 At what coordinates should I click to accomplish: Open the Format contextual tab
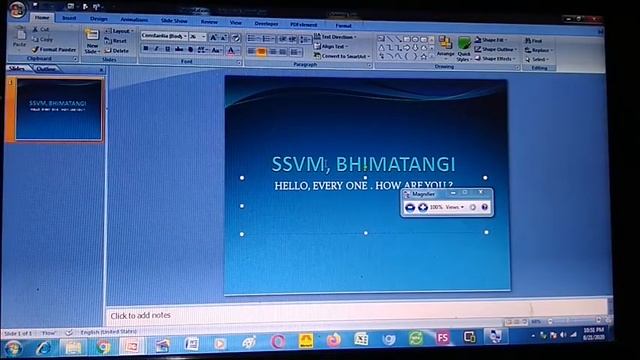point(343,25)
